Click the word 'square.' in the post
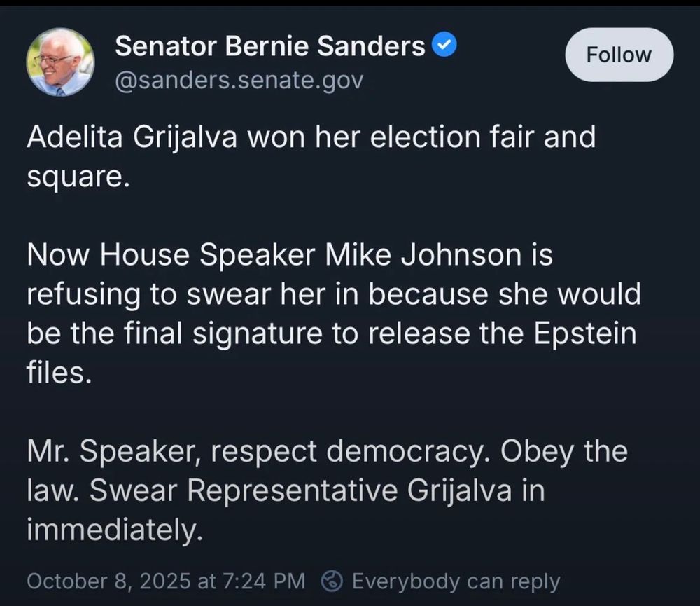 78,177
